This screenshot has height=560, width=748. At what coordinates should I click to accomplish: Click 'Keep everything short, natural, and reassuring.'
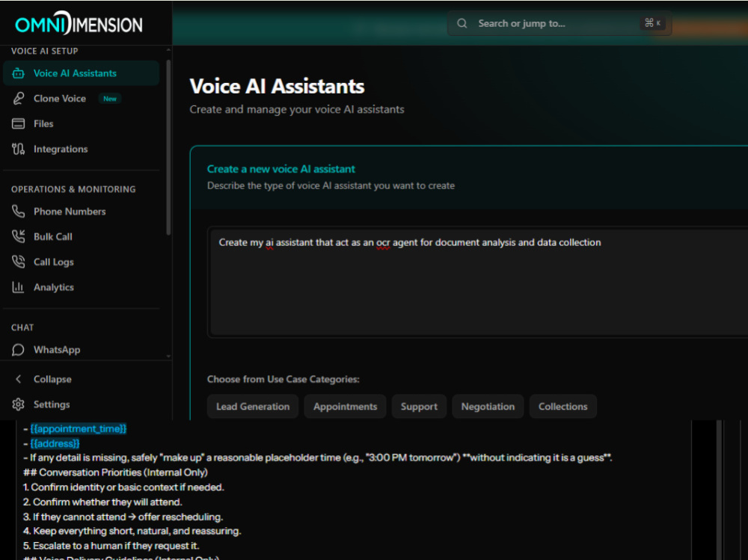pyautogui.click(x=132, y=531)
